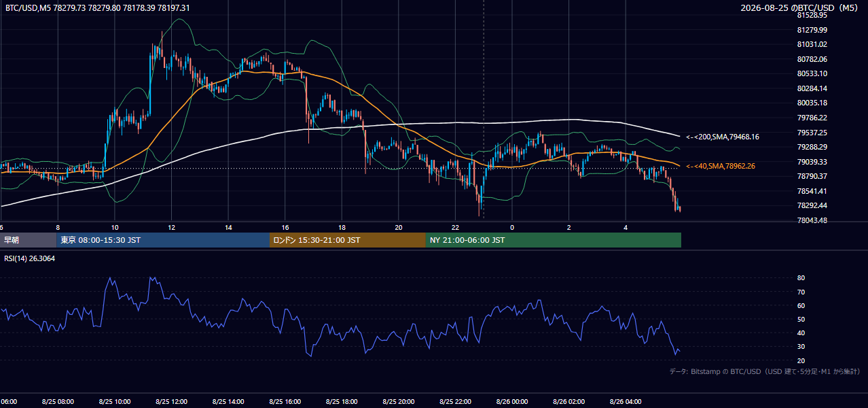This screenshot has height=408, width=868.
Task: Click the NY 21:00-06:00 JST session band
Action: pos(554,240)
